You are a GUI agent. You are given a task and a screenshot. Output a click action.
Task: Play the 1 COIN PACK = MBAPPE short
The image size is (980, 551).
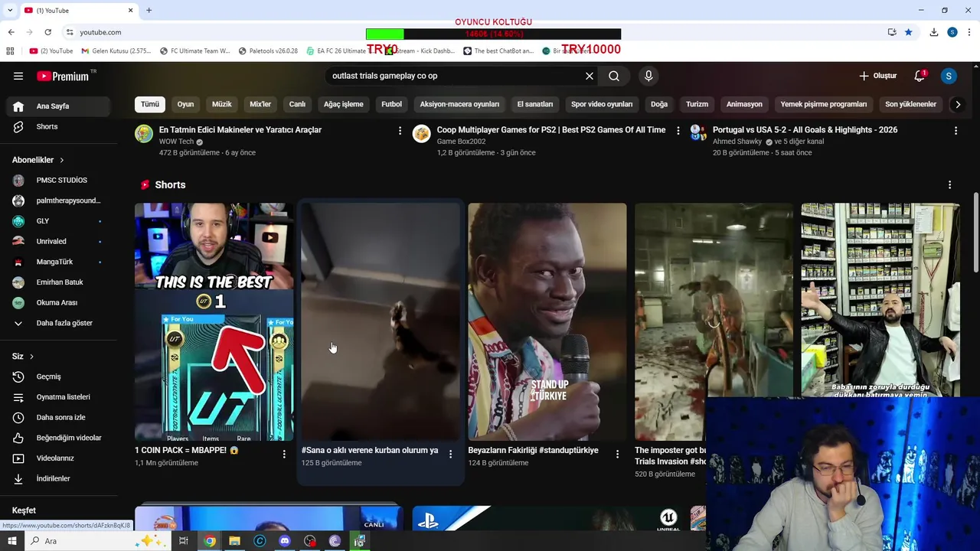(214, 321)
